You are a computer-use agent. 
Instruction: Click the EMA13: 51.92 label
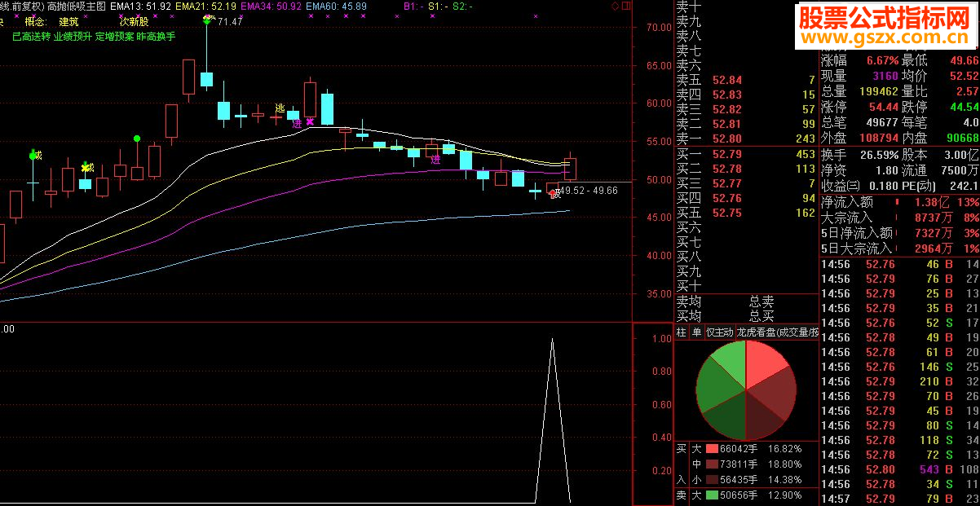(140, 6)
